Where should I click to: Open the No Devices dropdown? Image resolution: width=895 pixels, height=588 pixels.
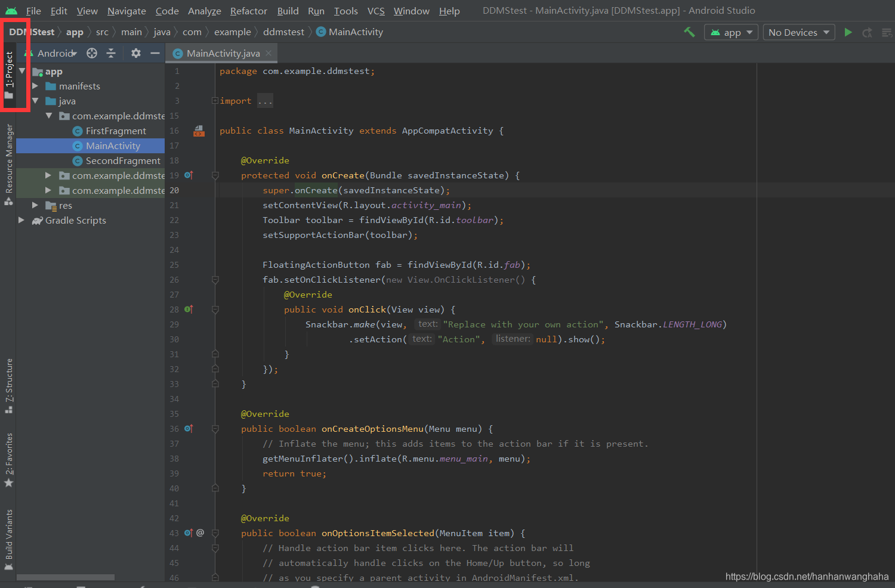point(799,32)
